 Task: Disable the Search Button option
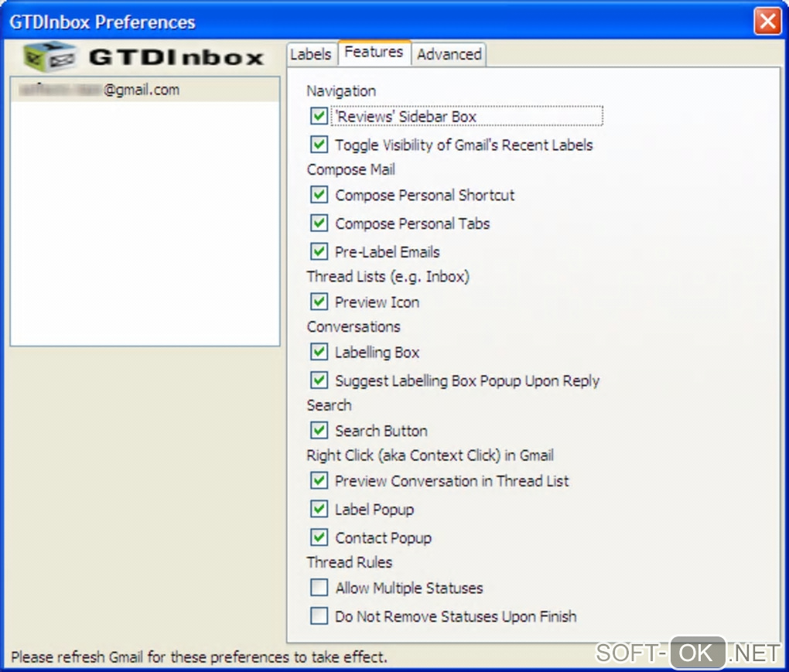319,431
